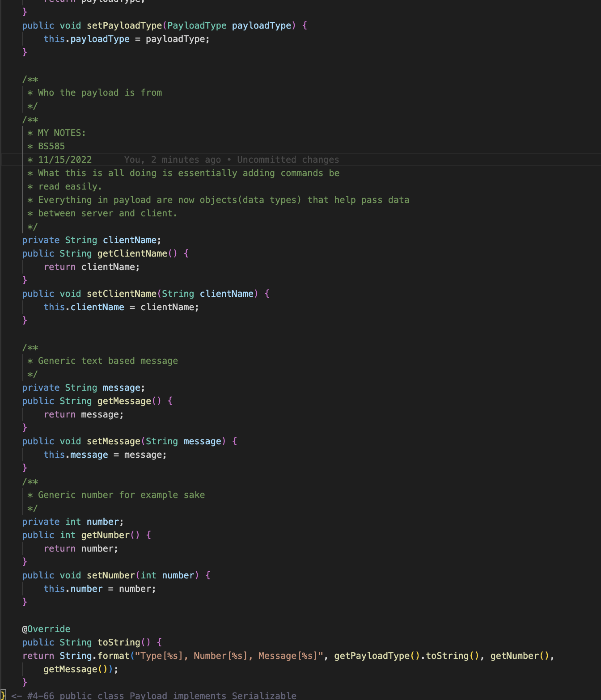Screen dimensions: 601x700
Task: Click the 'private String clientName;' field declaration
Action: [x=92, y=240]
